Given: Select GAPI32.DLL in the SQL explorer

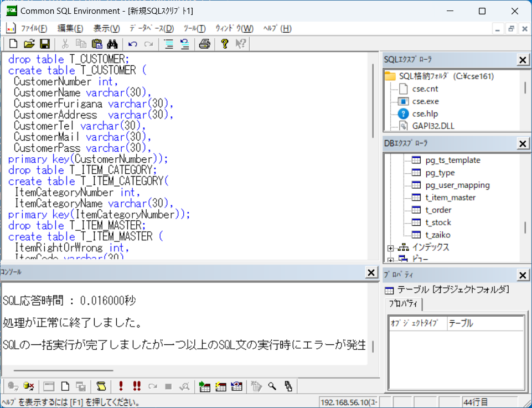Looking at the screenshot, I should (433, 126).
